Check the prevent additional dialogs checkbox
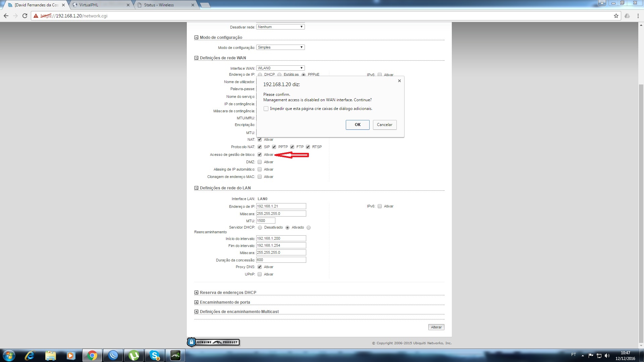The image size is (644, 362). tap(266, 109)
